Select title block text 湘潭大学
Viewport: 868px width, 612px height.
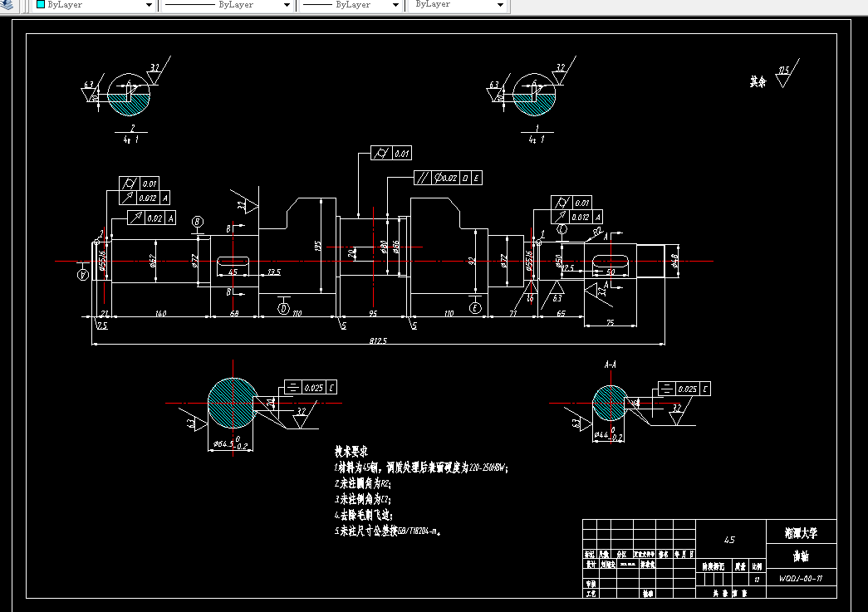[801, 533]
